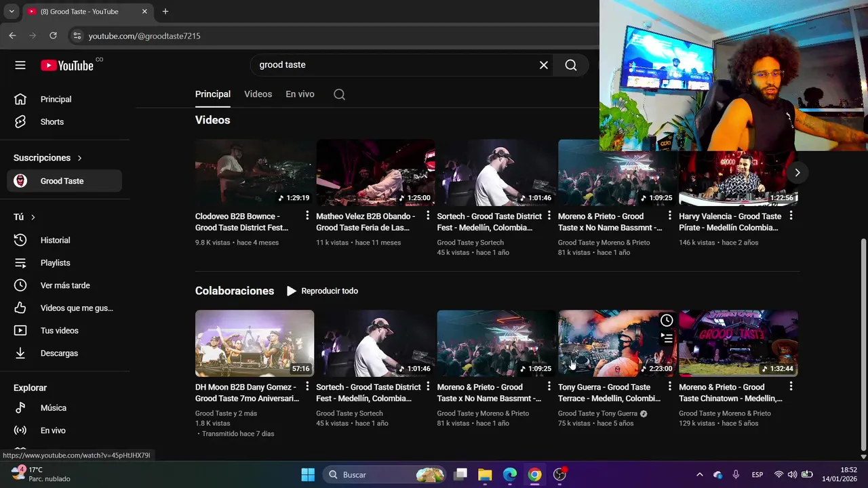Open Historial in the sidebar
This screenshot has height=488, width=868.
65,240
